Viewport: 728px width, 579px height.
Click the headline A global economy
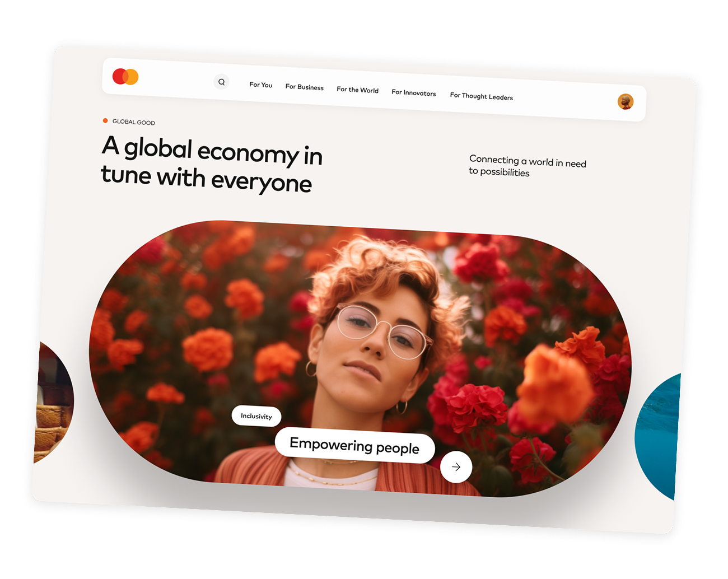(212, 164)
